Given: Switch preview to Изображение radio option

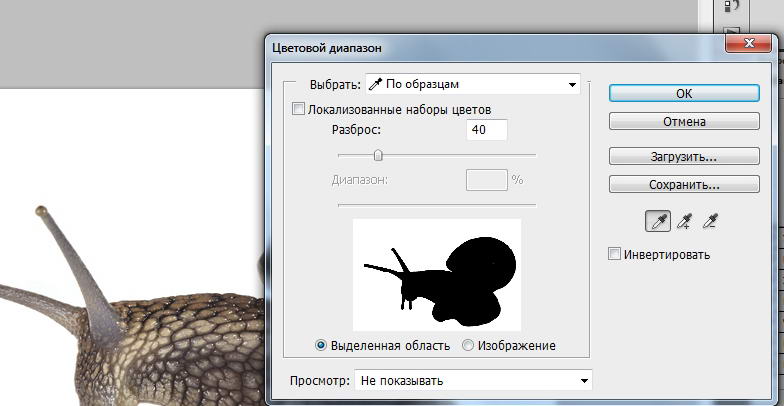Looking at the screenshot, I should click(468, 346).
